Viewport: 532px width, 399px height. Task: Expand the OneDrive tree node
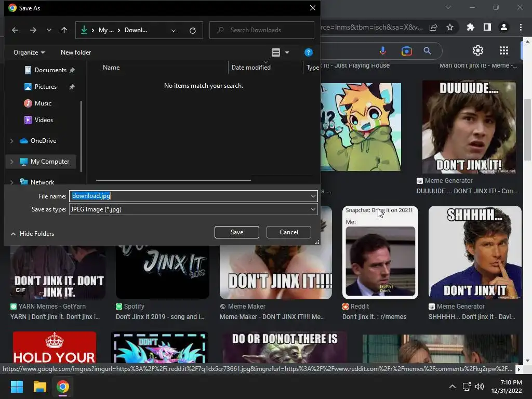coord(12,141)
